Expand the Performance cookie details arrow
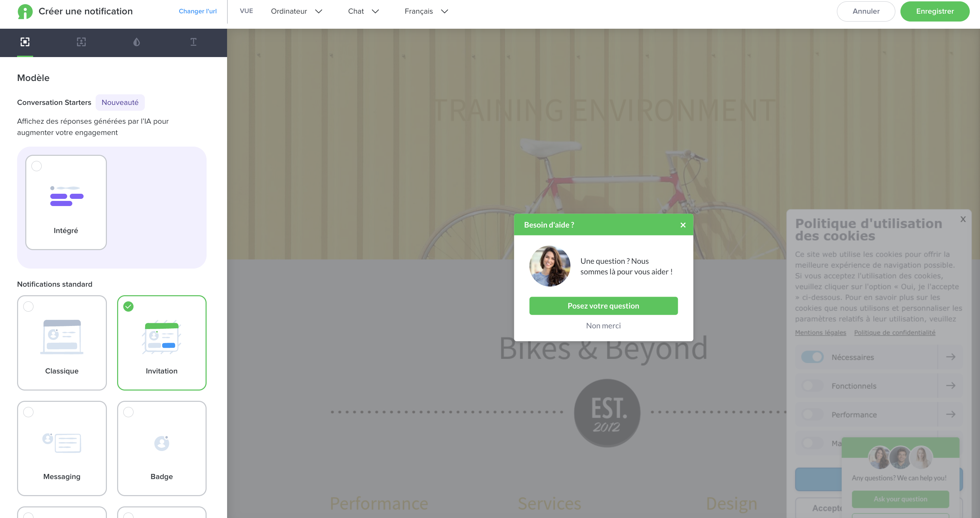980x518 pixels. [x=950, y=414]
